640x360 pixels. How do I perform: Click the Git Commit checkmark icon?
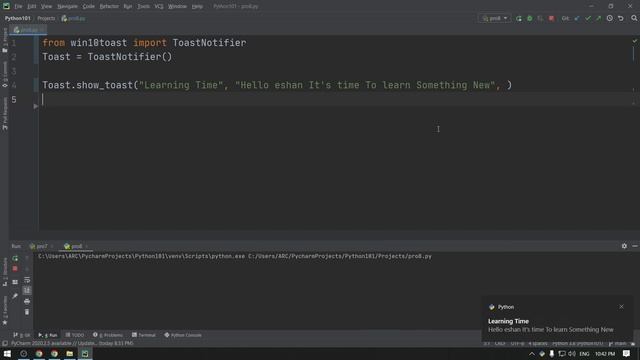click(x=588, y=18)
